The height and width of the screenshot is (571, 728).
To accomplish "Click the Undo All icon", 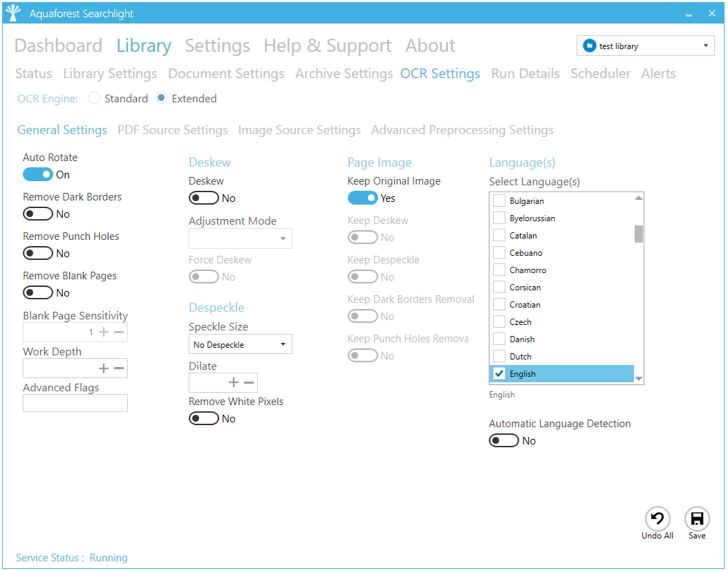I will pyautogui.click(x=657, y=519).
